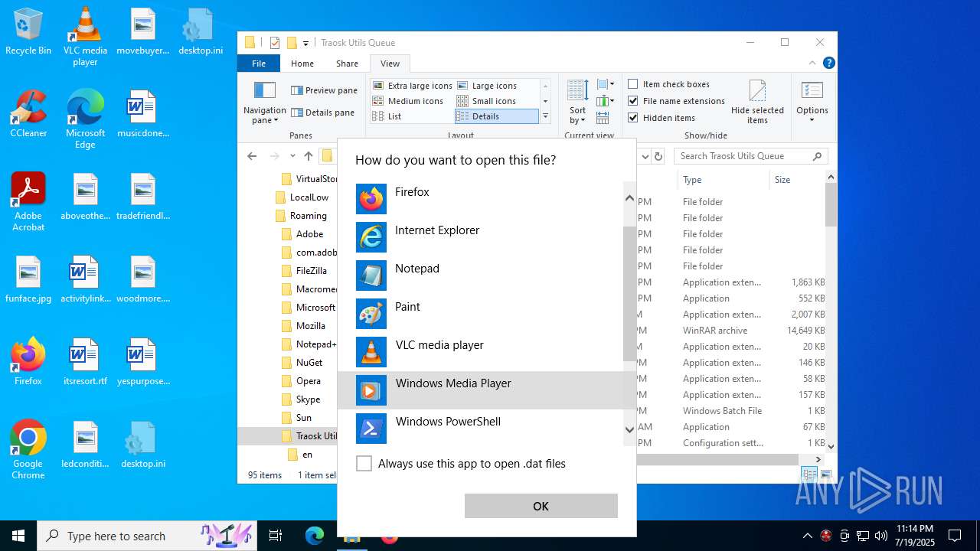Viewport: 980px width, 551px height.
Task: Open Quick Access Toolbar customize arrow
Action: [305, 43]
